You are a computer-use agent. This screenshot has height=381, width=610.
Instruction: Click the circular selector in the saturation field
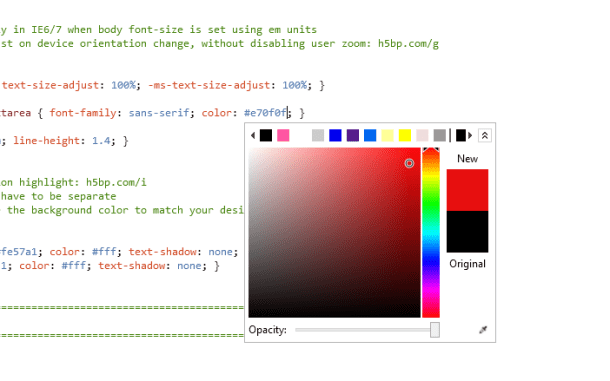coord(409,163)
